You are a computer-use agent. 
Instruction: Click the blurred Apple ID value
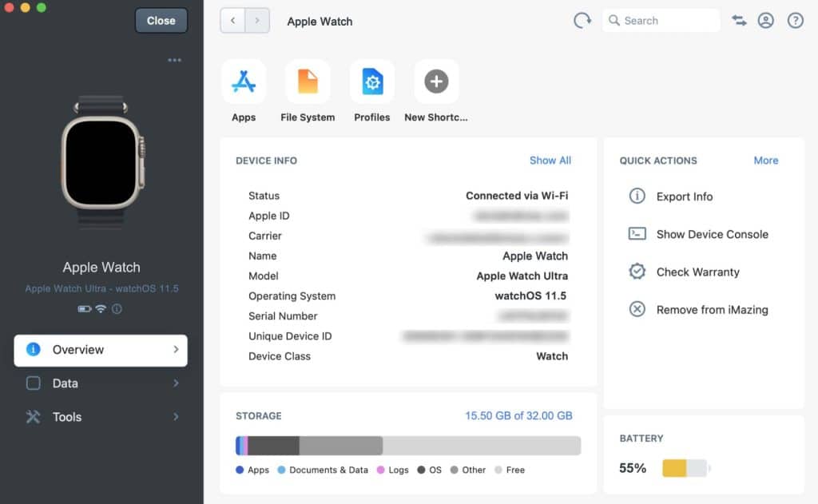click(521, 216)
